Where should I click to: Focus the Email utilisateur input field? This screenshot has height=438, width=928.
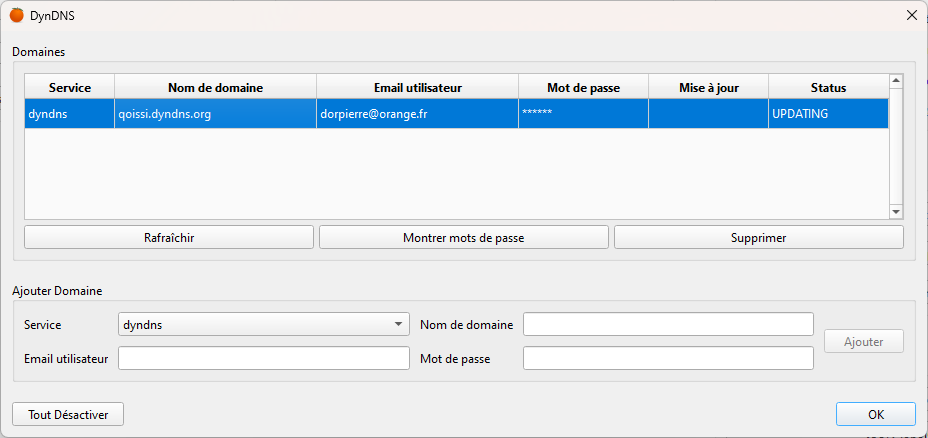(264, 358)
